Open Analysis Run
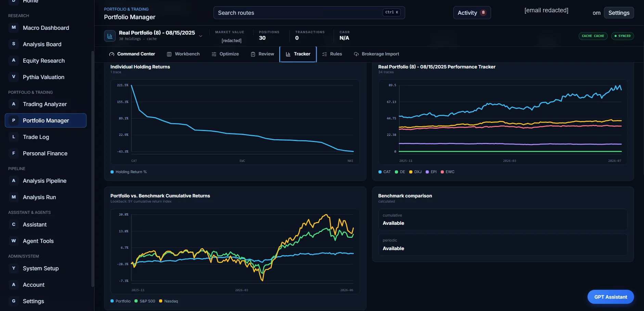Viewport: 644px width, 311px height. click(x=46, y=197)
